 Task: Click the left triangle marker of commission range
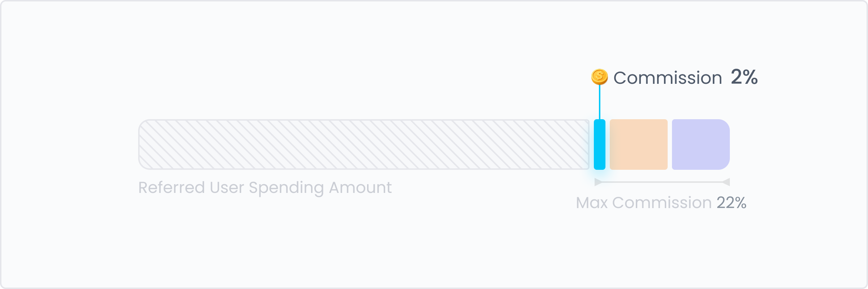tap(598, 182)
